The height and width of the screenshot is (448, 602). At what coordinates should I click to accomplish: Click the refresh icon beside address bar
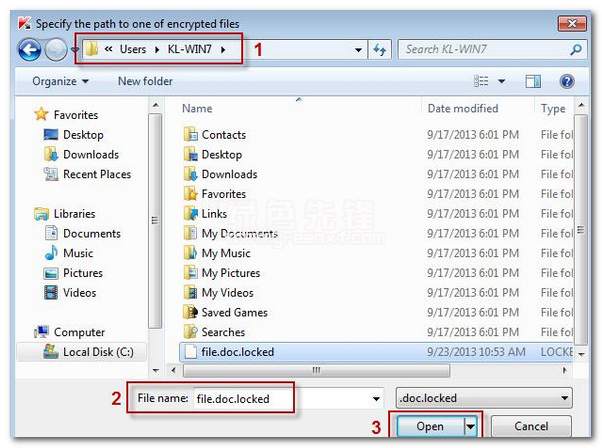click(x=380, y=49)
